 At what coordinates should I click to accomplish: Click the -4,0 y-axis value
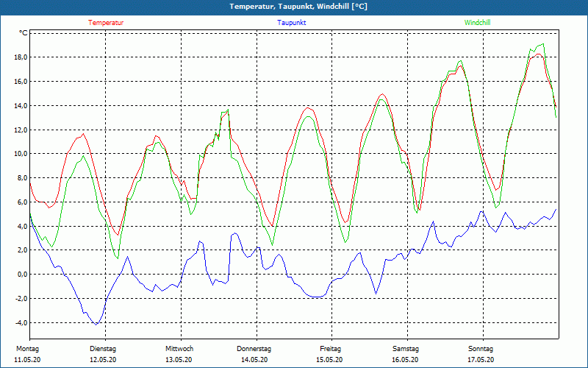click(20, 323)
